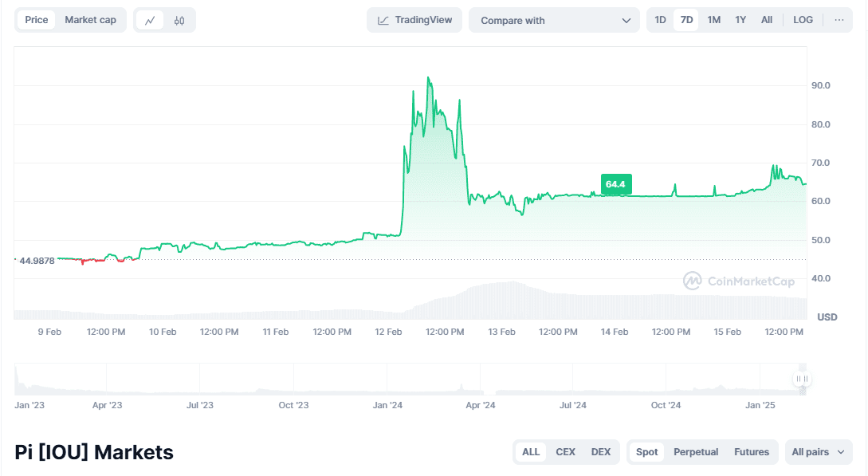Click the range slider handle near Jan '25
This screenshot has height=476, width=868.
[x=802, y=379]
